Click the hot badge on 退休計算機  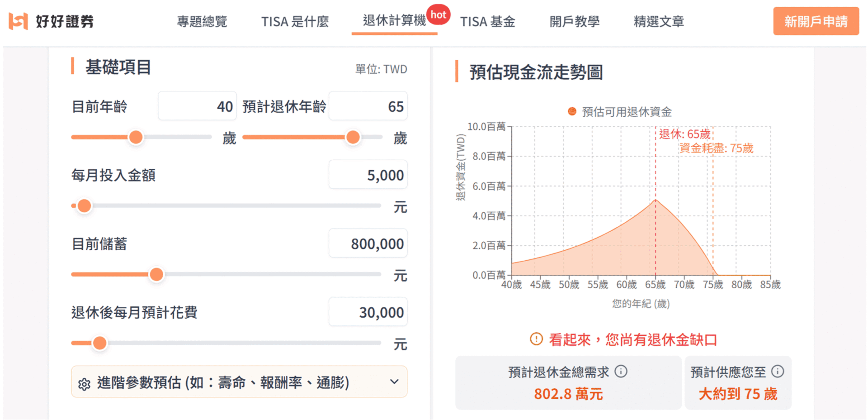[439, 14]
